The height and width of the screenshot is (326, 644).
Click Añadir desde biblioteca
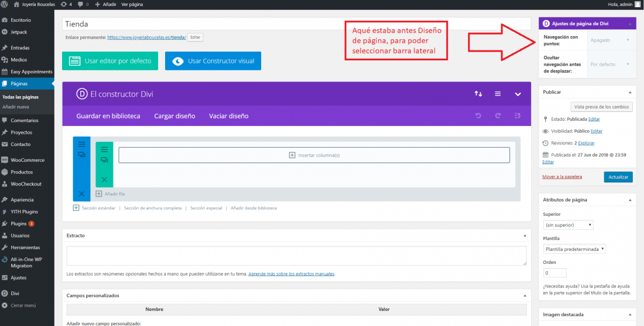tap(254, 208)
